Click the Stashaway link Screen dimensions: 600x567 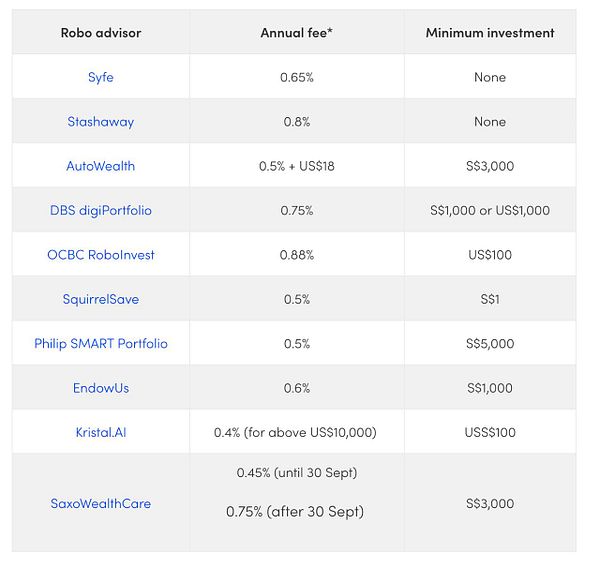[x=101, y=122]
